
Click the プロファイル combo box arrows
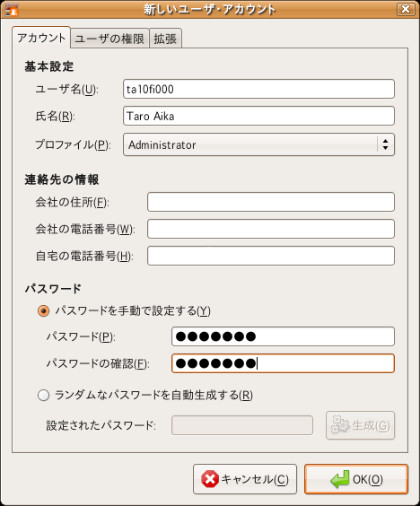[x=386, y=144]
